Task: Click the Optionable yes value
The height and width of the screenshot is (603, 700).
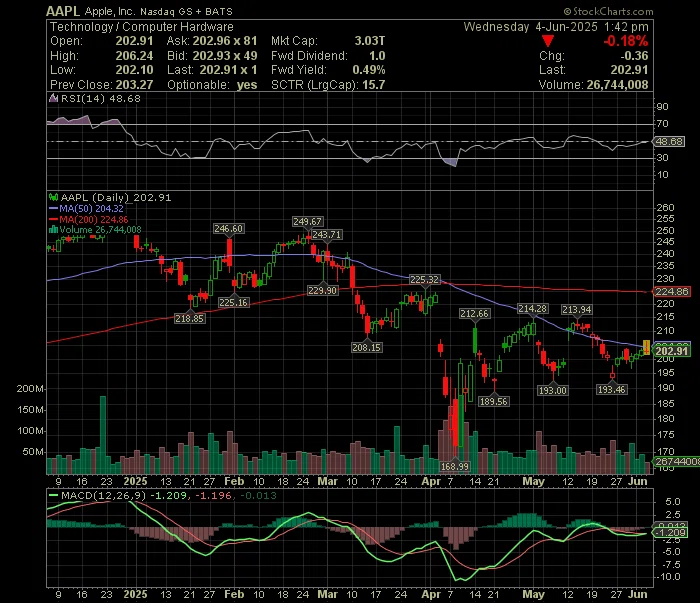Action: pyautogui.click(x=247, y=84)
